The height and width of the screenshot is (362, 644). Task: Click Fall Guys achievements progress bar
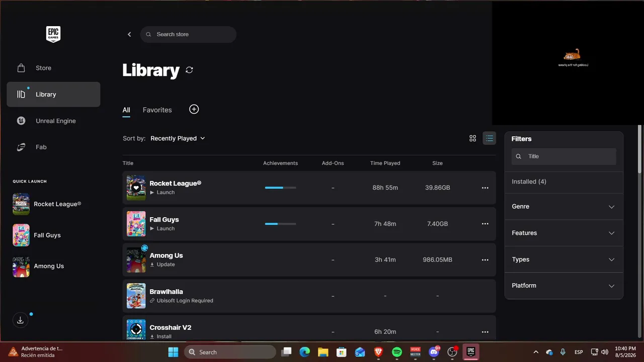pyautogui.click(x=280, y=224)
